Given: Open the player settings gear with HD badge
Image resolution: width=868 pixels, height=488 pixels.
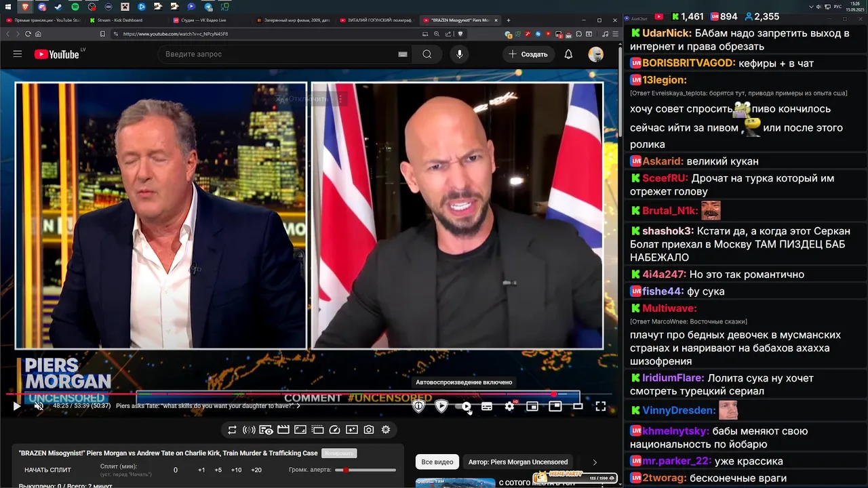Looking at the screenshot, I should [x=510, y=406].
